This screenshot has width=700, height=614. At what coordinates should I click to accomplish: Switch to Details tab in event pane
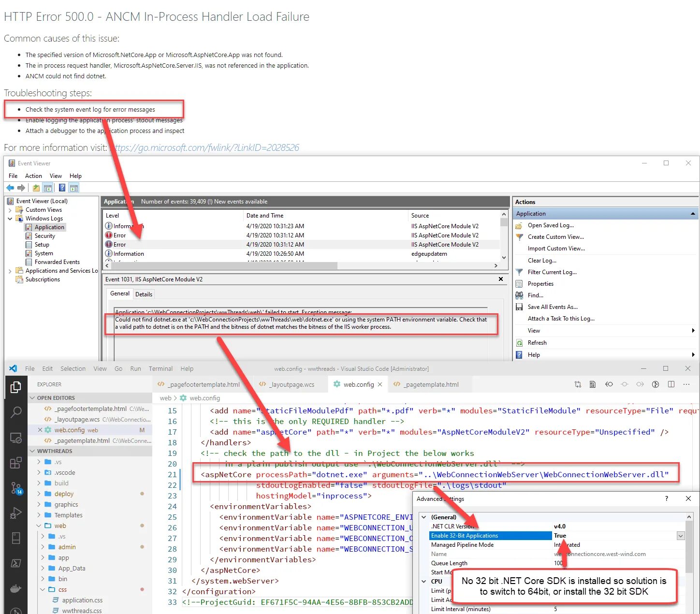click(x=144, y=294)
